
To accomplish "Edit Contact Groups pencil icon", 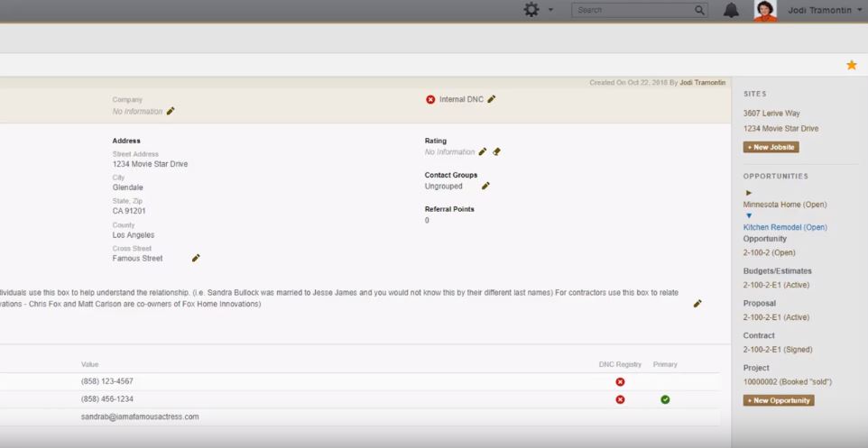I will 485,187.
